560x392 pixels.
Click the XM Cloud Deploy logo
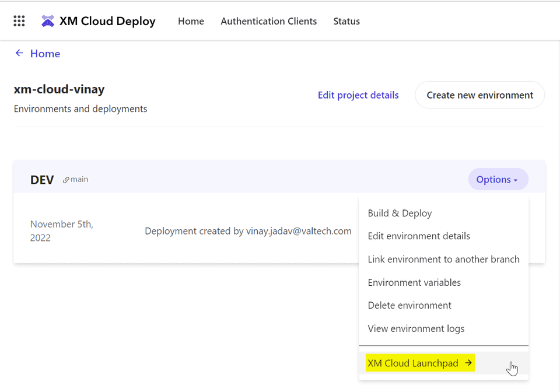[48, 21]
